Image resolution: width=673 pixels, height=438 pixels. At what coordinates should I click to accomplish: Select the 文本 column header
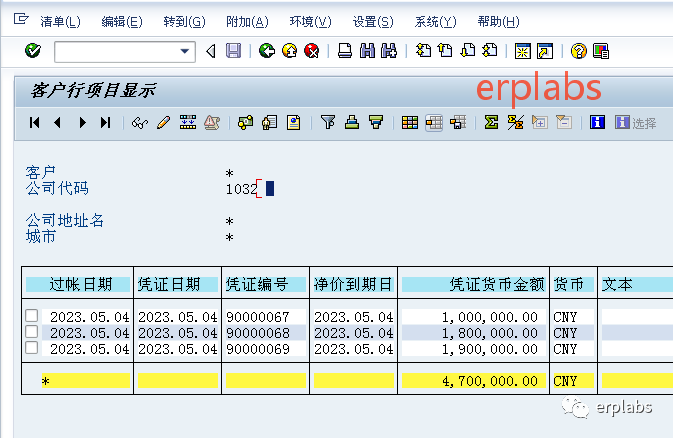tap(637, 284)
